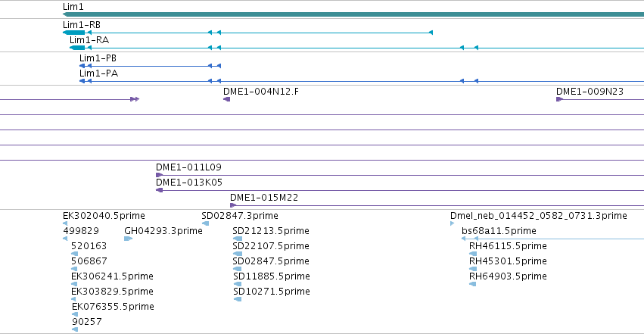Select the RH46115.5prime EST label
The width and height of the screenshot is (644, 334).
point(508,246)
